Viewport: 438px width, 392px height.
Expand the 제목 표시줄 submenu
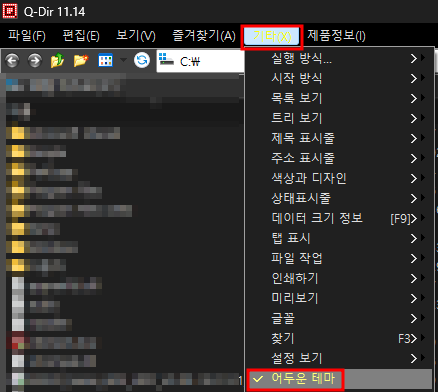coord(339,138)
